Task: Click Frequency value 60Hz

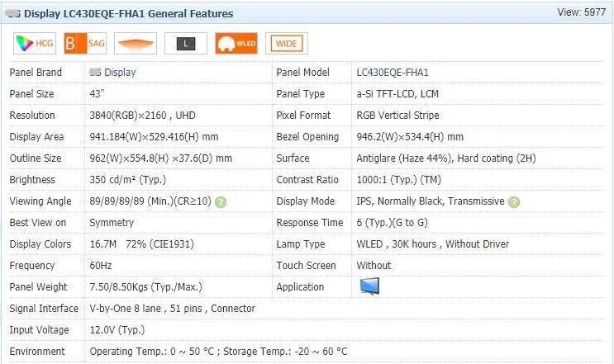Action: (101, 266)
